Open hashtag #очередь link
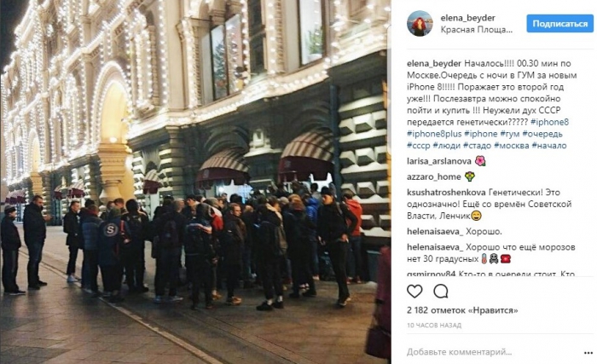The image size is (597, 364). [542, 134]
